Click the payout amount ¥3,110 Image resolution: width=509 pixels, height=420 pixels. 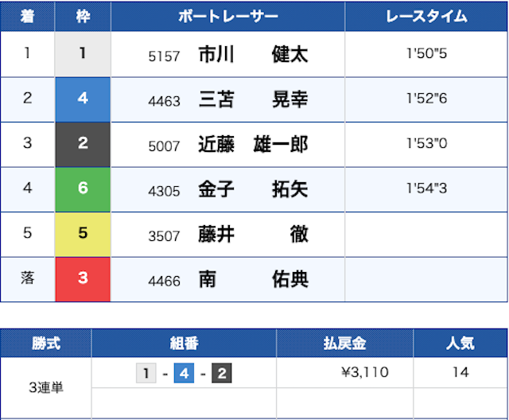[363, 372]
